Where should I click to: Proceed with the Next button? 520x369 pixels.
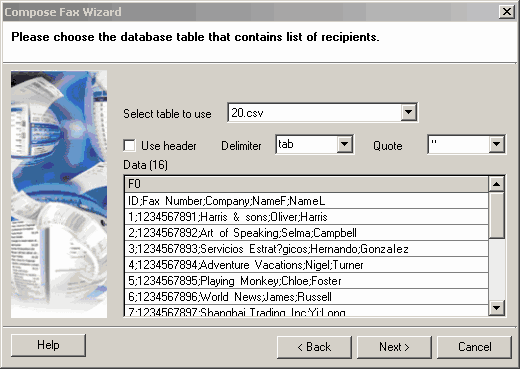(394, 347)
